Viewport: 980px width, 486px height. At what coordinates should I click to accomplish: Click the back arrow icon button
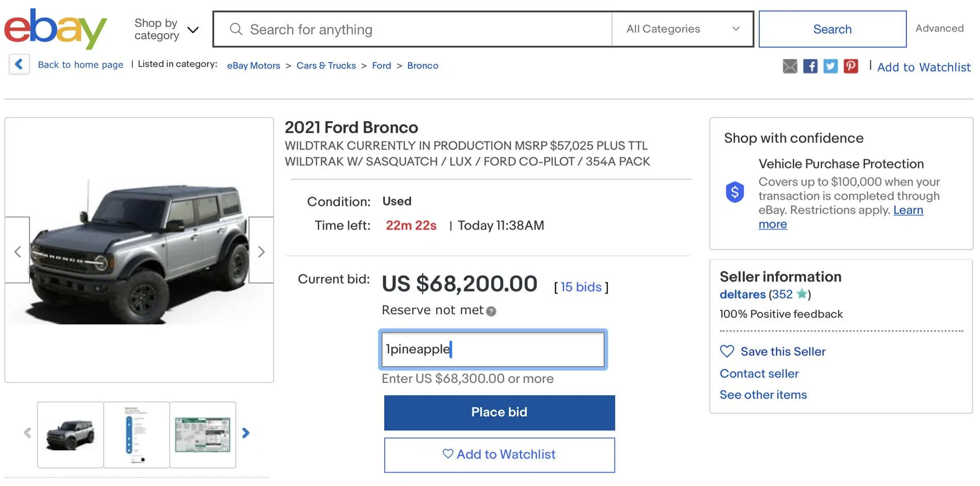[x=19, y=64]
